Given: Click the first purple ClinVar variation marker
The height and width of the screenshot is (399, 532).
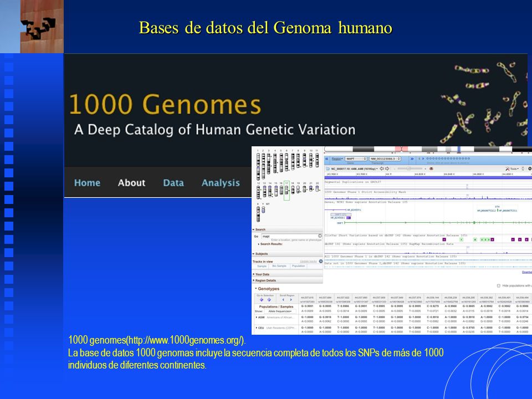Looking at the screenshot, I should coord(444,239).
